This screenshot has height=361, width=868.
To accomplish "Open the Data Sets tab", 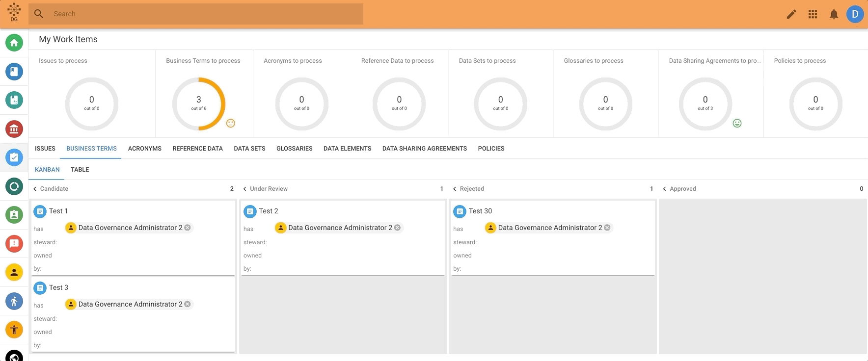I will (249, 149).
